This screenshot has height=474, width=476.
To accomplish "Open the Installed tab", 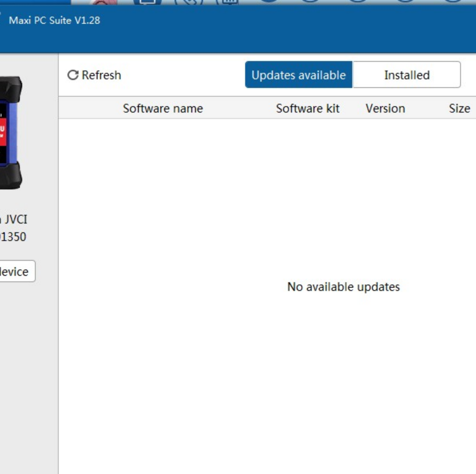I will [x=407, y=75].
